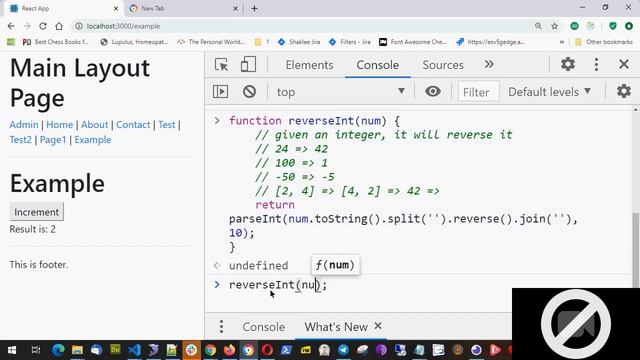Close the DevTools panel

point(624,64)
